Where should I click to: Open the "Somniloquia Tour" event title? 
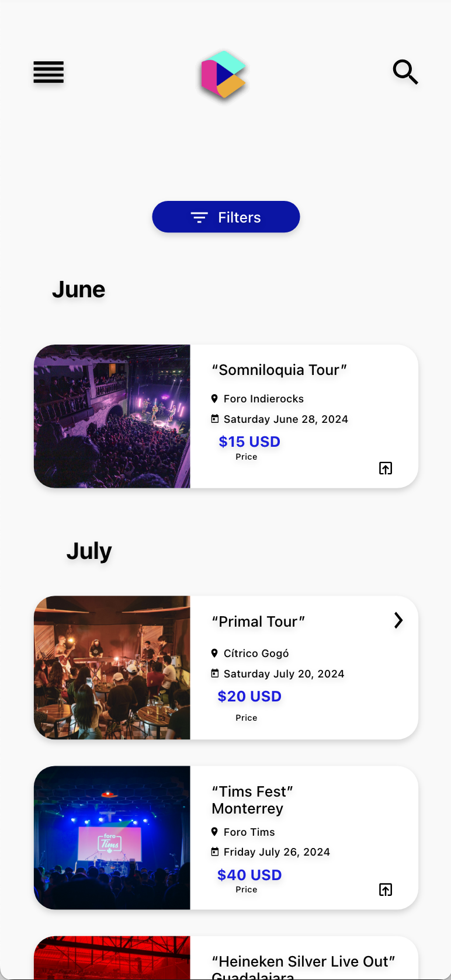click(279, 370)
